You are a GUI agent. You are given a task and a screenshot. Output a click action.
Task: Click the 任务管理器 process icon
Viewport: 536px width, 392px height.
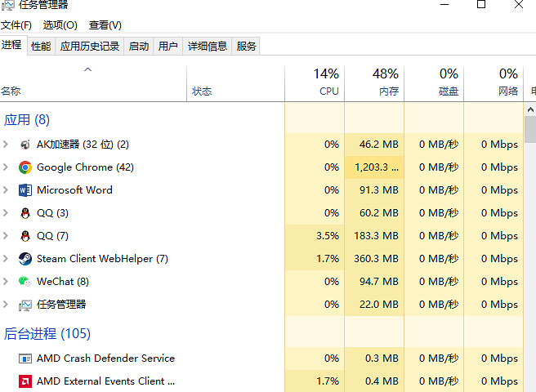[x=25, y=305]
